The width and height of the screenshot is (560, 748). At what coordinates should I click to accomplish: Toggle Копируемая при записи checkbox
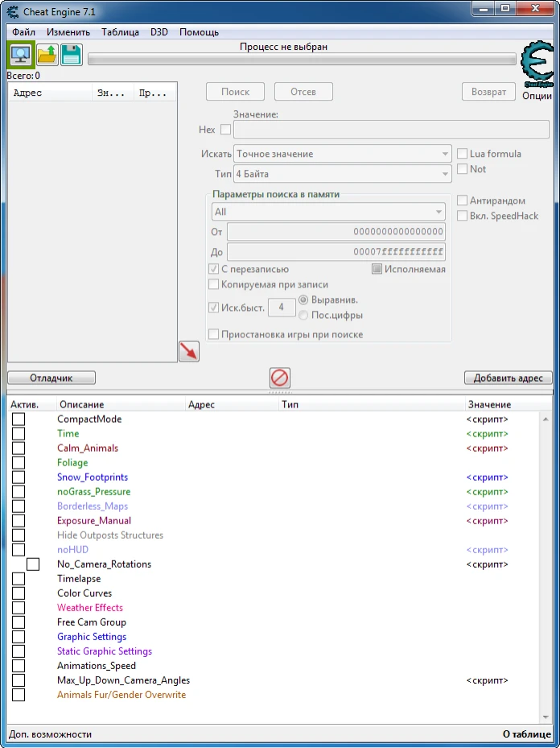click(213, 284)
